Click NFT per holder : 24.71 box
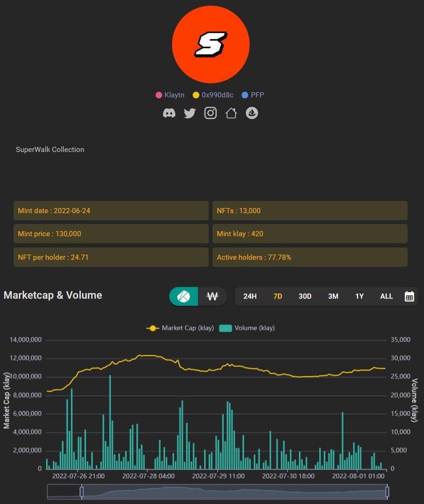This screenshot has width=424, height=504. [111, 257]
